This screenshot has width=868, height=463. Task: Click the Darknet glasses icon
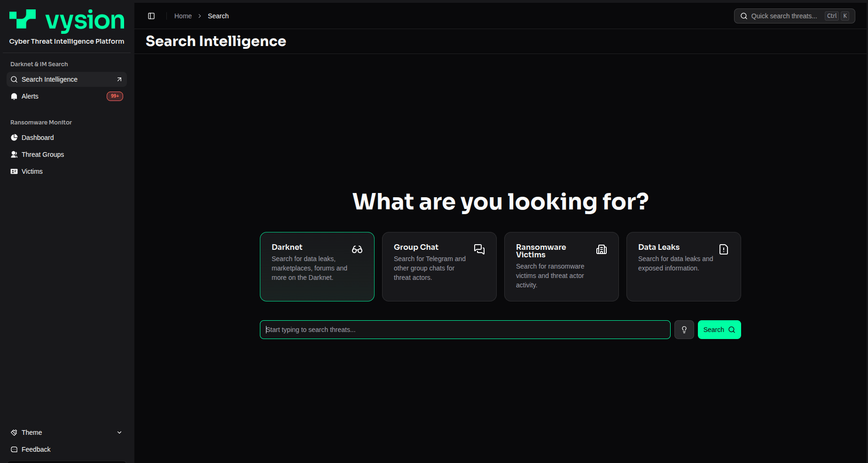tap(357, 249)
